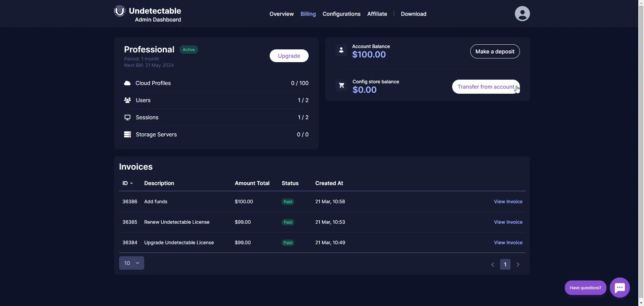
Task: Go to next invoices page arrow
Action: [518, 265]
